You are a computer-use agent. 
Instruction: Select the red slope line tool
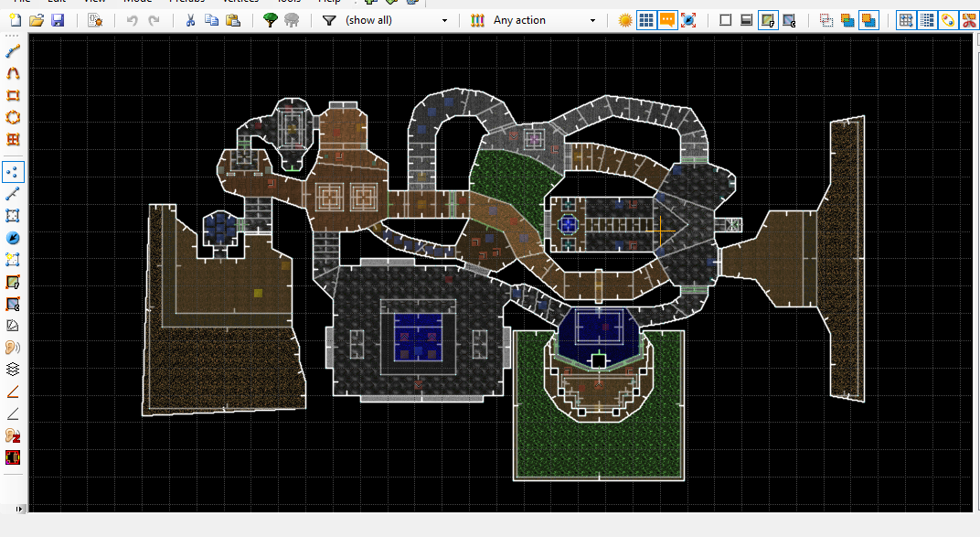point(13,392)
